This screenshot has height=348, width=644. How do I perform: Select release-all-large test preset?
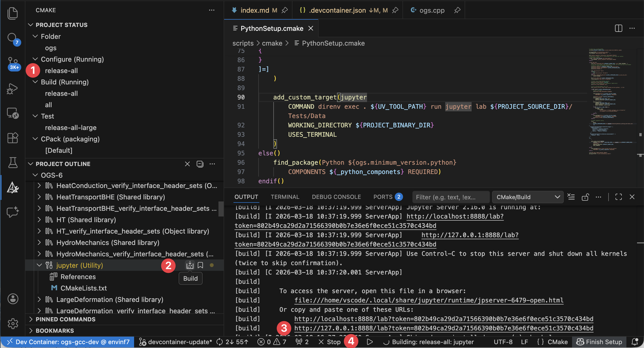click(71, 127)
